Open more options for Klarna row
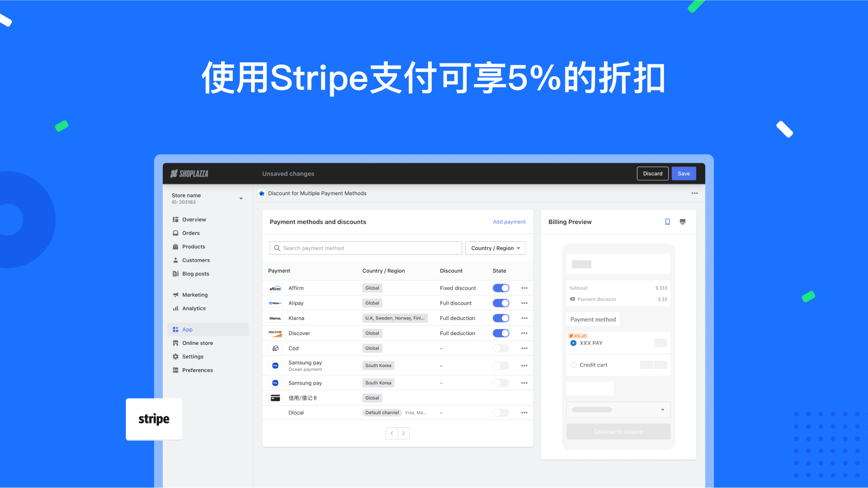Screen dimensions: 868x488 tap(524, 318)
